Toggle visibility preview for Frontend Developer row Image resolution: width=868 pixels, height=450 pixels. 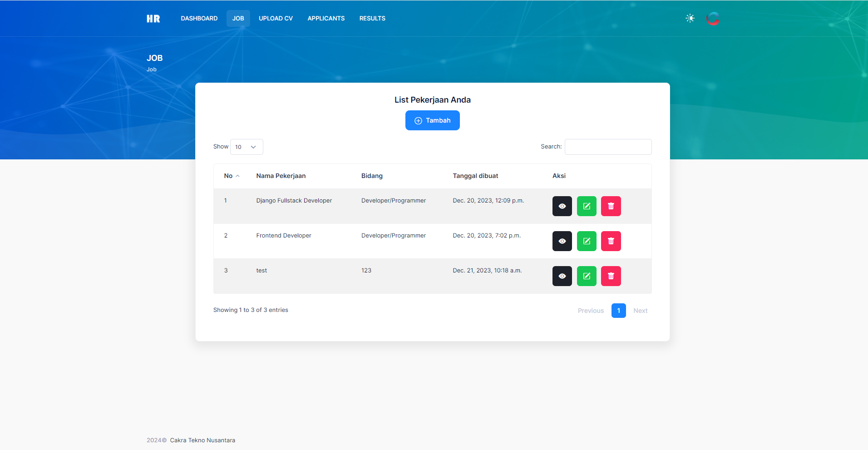pyautogui.click(x=562, y=241)
